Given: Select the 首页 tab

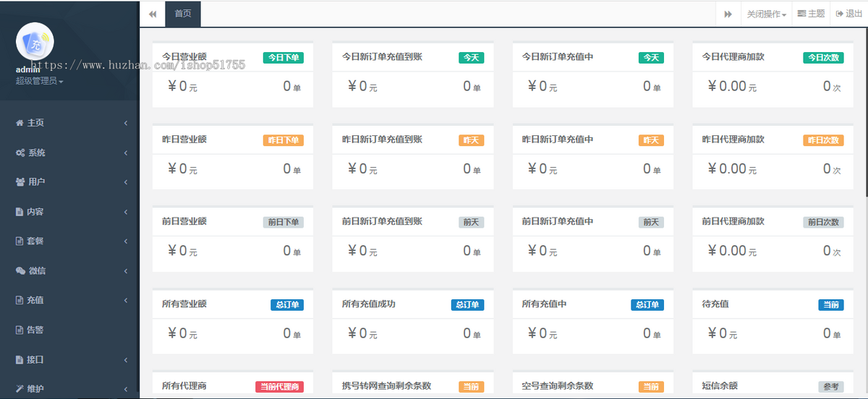Looking at the screenshot, I should point(183,14).
